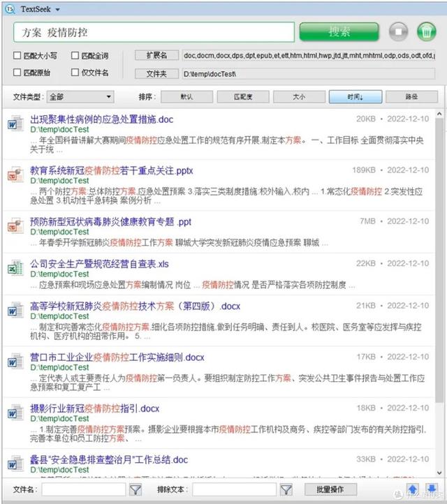The image size is (447, 504).
Task: Click the 20KB • 2022-12-10 size/date text
Action: point(393,119)
